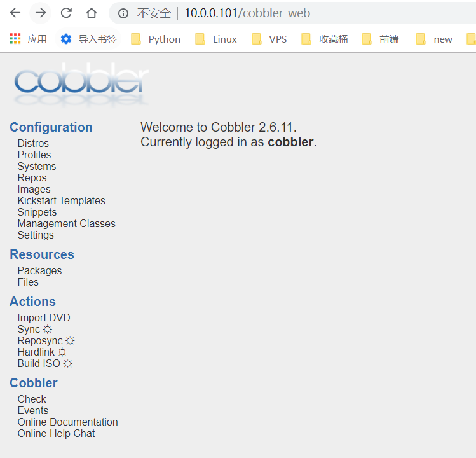This screenshot has height=458, width=476.
Task: Open Packages under Resources
Action: 39,270
